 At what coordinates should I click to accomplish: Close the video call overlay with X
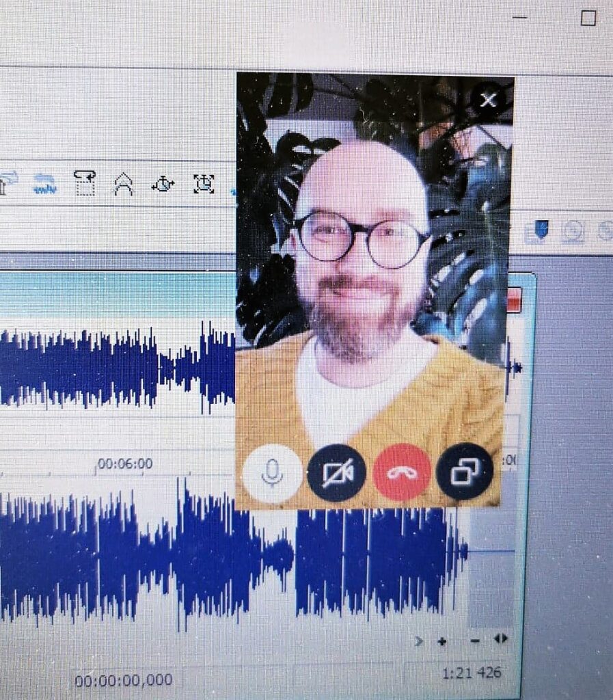click(x=488, y=100)
